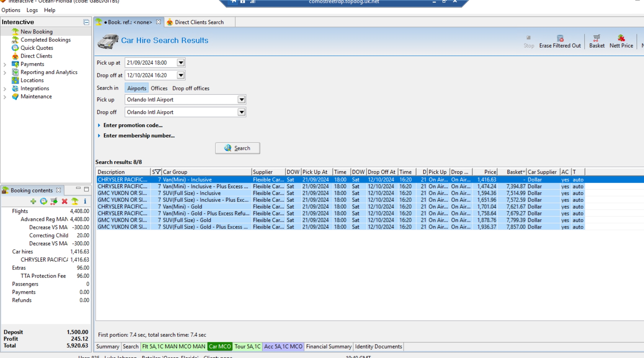Expand the Maintenance tree node
644x358 pixels.
tap(5, 97)
